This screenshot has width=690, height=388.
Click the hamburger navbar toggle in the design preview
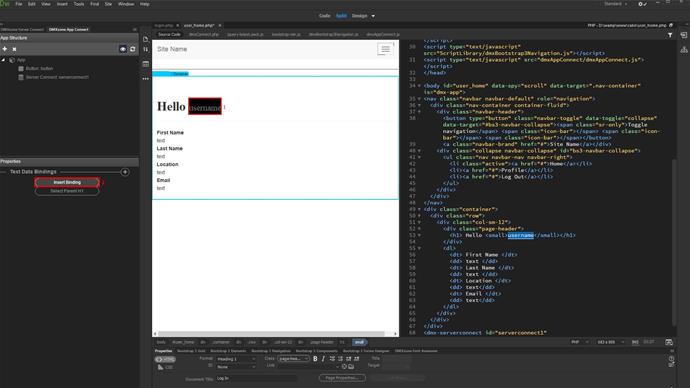pos(385,49)
